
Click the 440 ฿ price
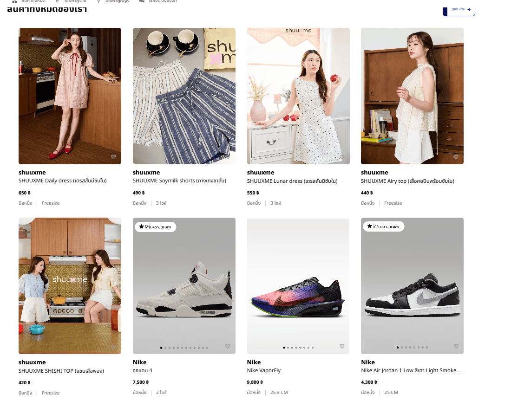click(x=367, y=193)
